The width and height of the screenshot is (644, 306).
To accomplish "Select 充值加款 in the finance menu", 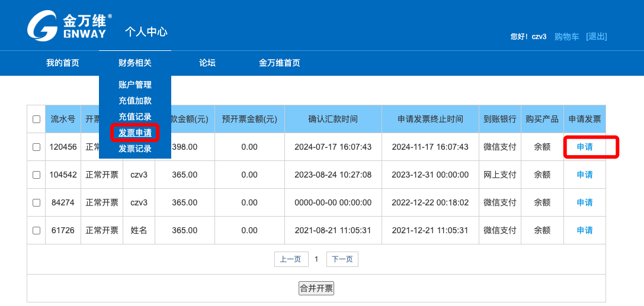I will tap(134, 101).
